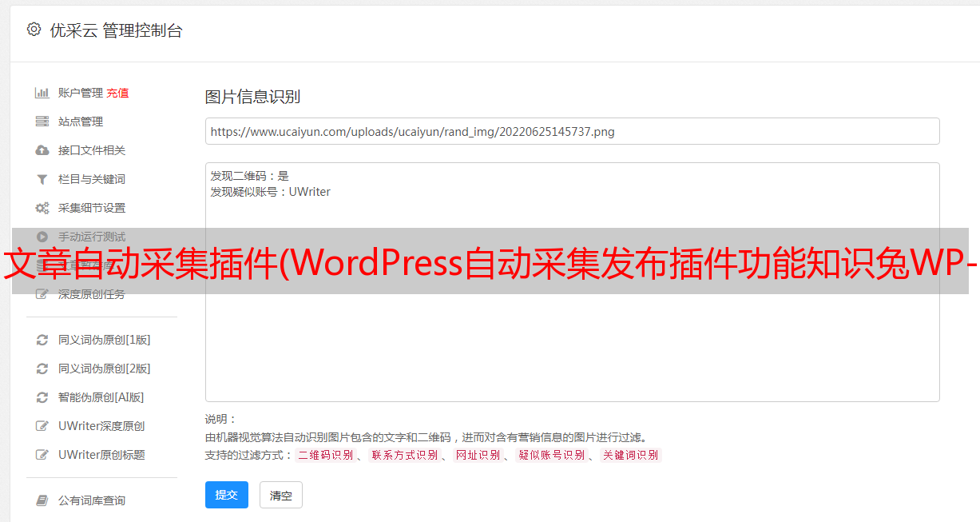Select 同义词伪原创[1版] in the sidebar
The image size is (980, 522).
tap(105, 340)
